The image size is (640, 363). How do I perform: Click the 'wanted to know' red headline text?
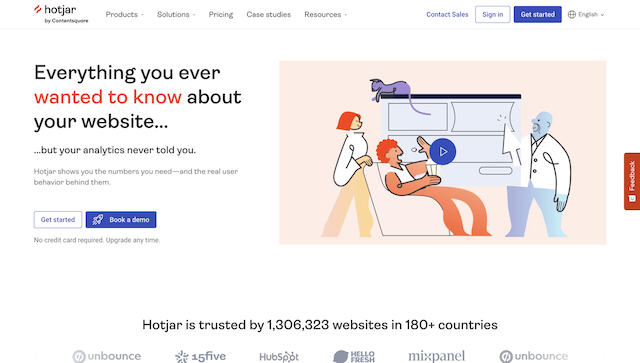108,97
